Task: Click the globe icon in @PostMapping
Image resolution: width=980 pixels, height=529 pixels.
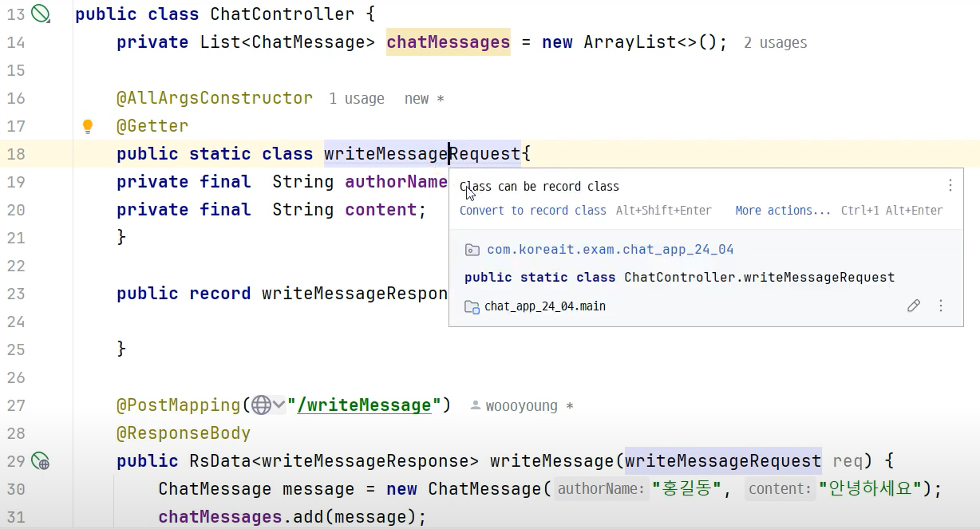Action: (x=261, y=405)
